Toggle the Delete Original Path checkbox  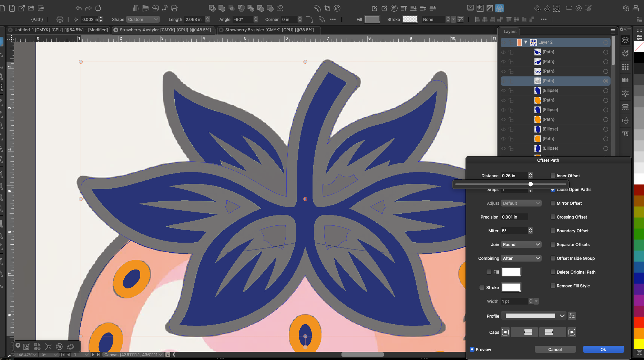point(553,272)
